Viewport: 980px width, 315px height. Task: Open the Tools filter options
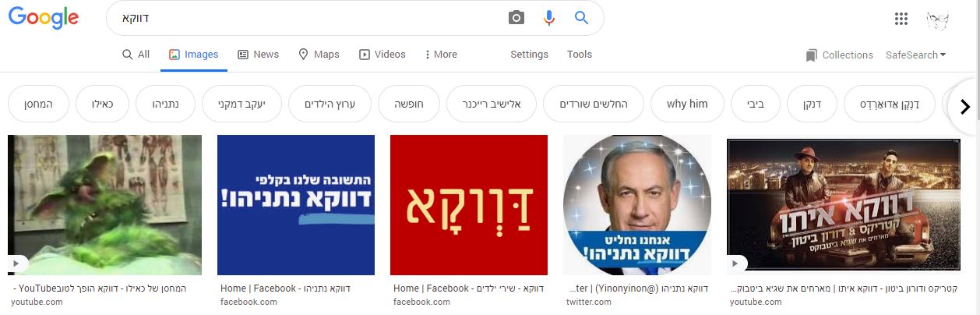coord(580,55)
